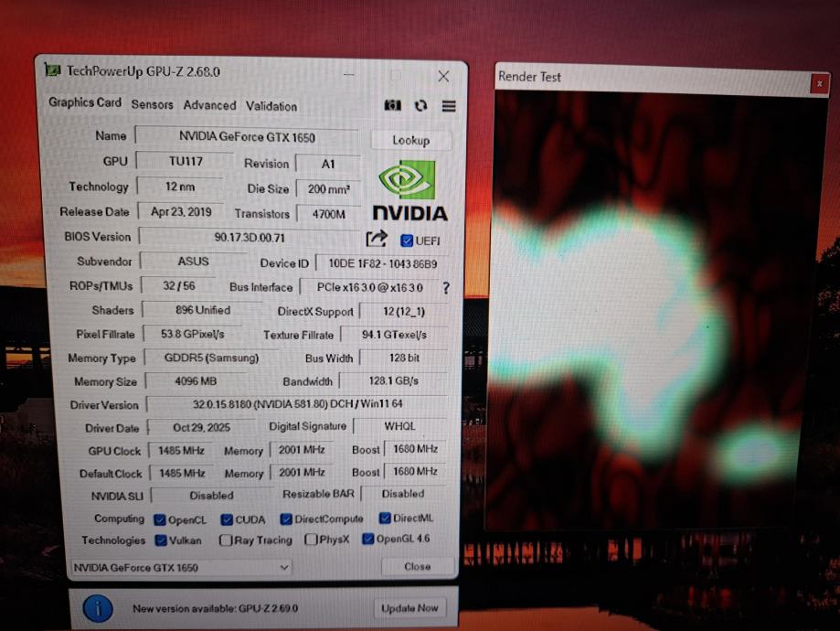Click the Transistors value 4700M
Viewport: 840px width, 631px height.
(x=328, y=214)
